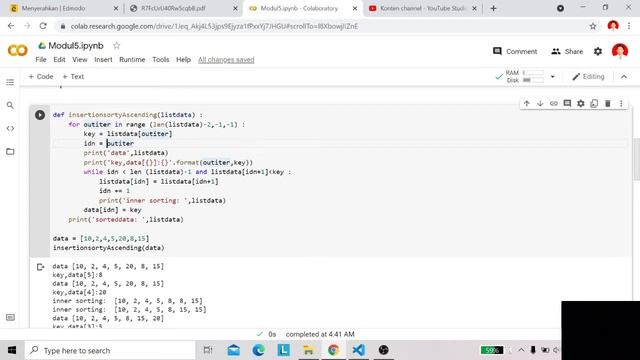Rename the Modul5.ipynb notebook title
Viewport: 640px width, 360px height.
76,46
